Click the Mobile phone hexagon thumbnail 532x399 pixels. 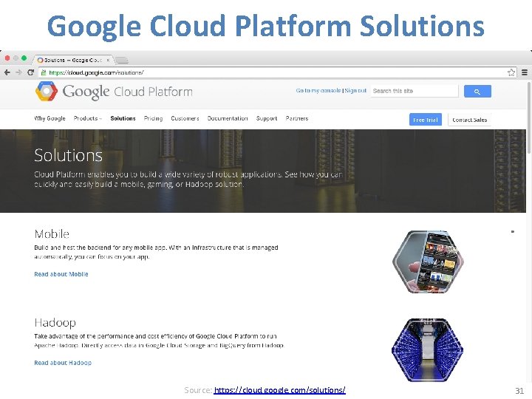[x=428, y=262]
